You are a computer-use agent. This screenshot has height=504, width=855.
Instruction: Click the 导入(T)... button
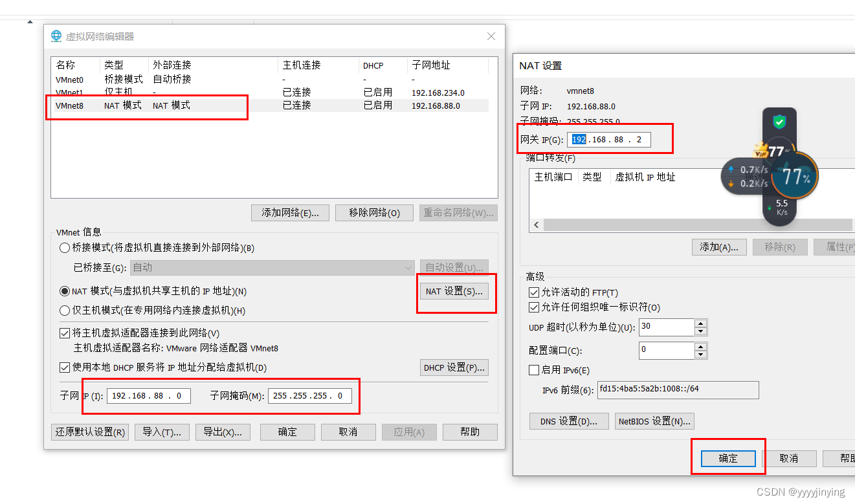[162, 432]
